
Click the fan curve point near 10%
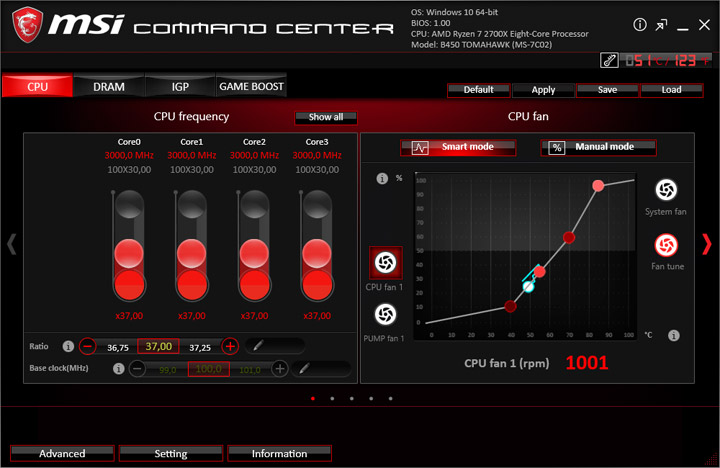pyautogui.click(x=510, y=306)
